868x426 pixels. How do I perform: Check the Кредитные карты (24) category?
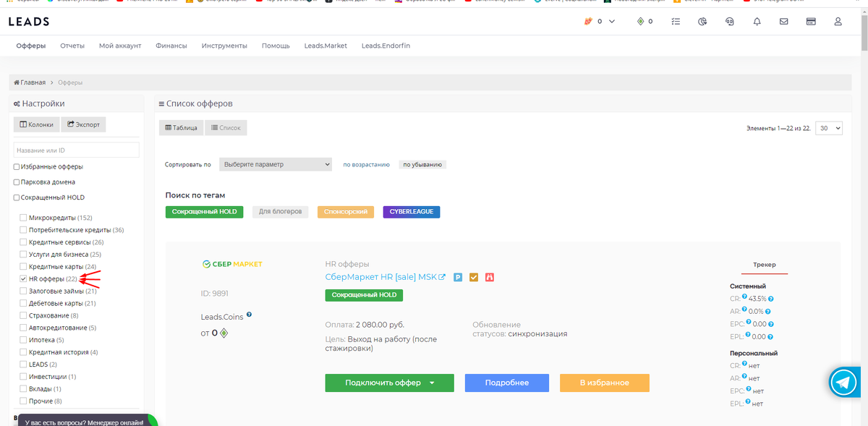pyautogui.click(x=23, y=267)
